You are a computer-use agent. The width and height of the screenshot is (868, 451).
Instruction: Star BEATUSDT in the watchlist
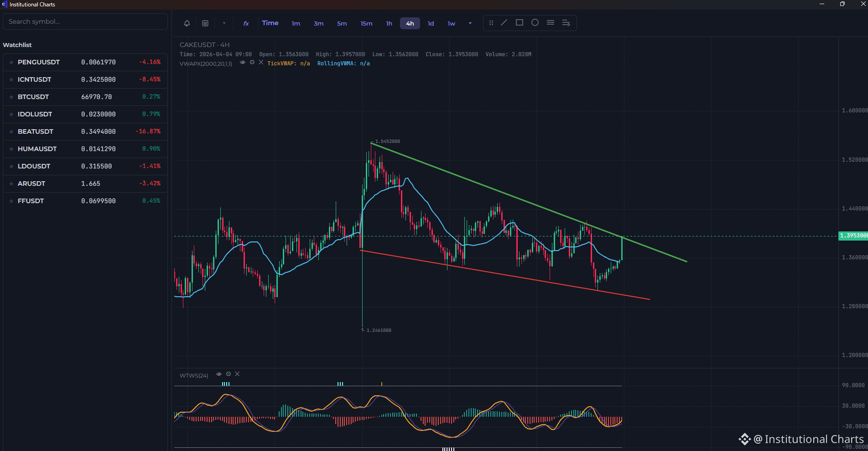tap(11, 131)
